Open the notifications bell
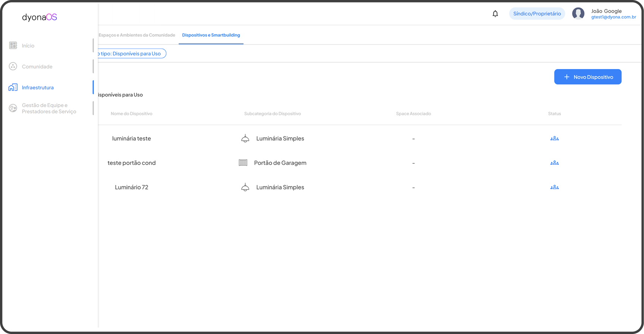This screenshot has width=644, height=334. (x=495, y=14)
